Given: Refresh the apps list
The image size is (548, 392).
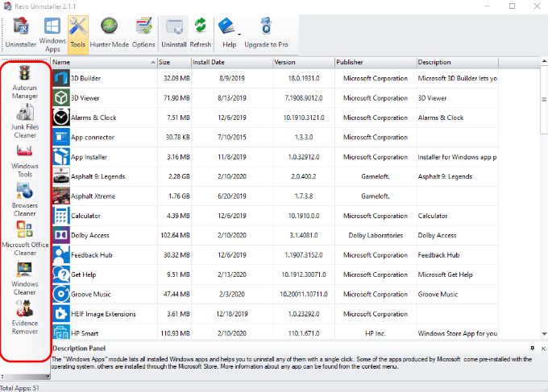Looking at the screenshot, I should click(x=200, y=33).
